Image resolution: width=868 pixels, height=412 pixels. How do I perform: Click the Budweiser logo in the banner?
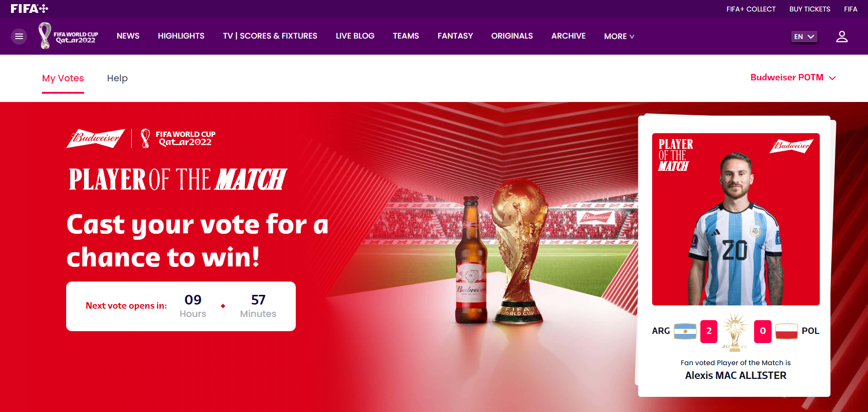point(96,138)
